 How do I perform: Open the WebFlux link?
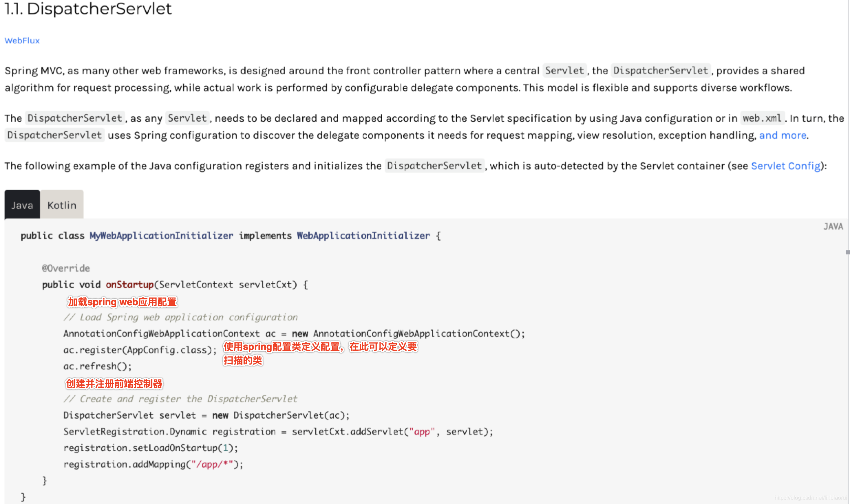coord(22,41)
